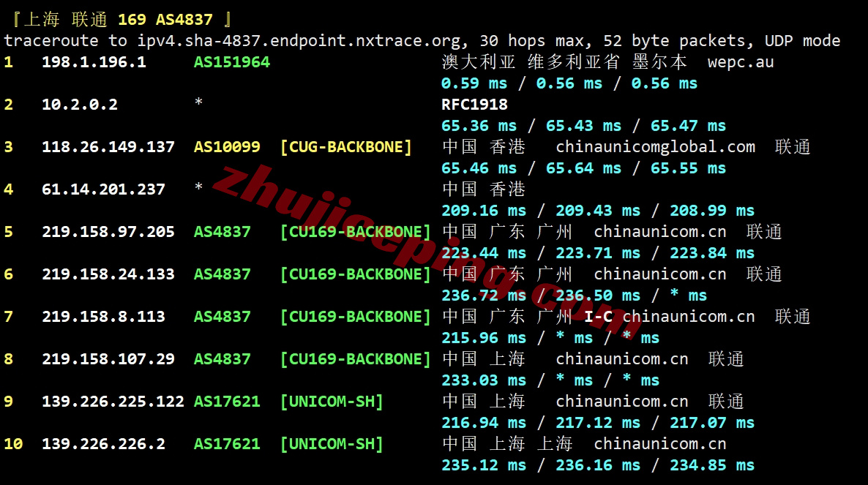Click the [CUG-BACKBONE] tag
The height and width of the screenshot is (485, 868).
(x=345, y=147)
